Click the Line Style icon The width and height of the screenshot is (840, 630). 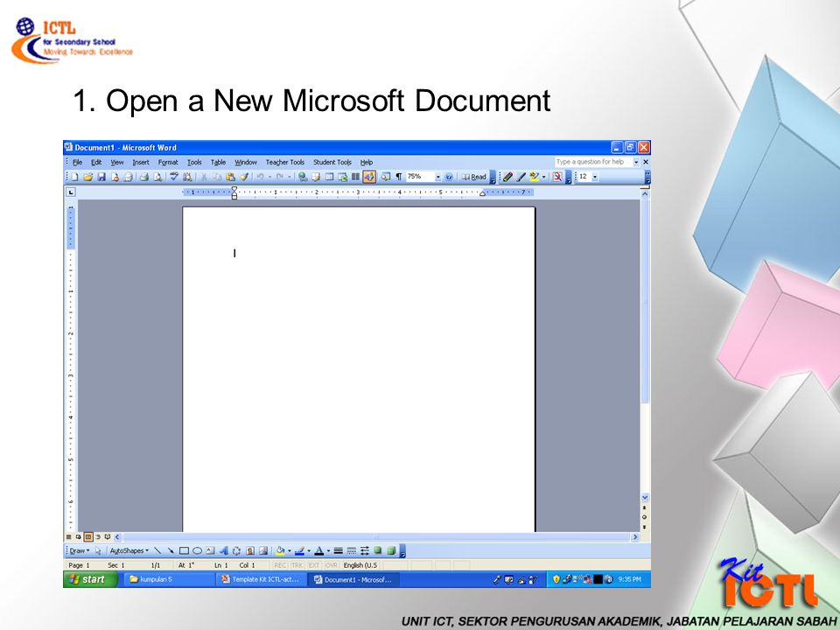click(x=338, y=550)
